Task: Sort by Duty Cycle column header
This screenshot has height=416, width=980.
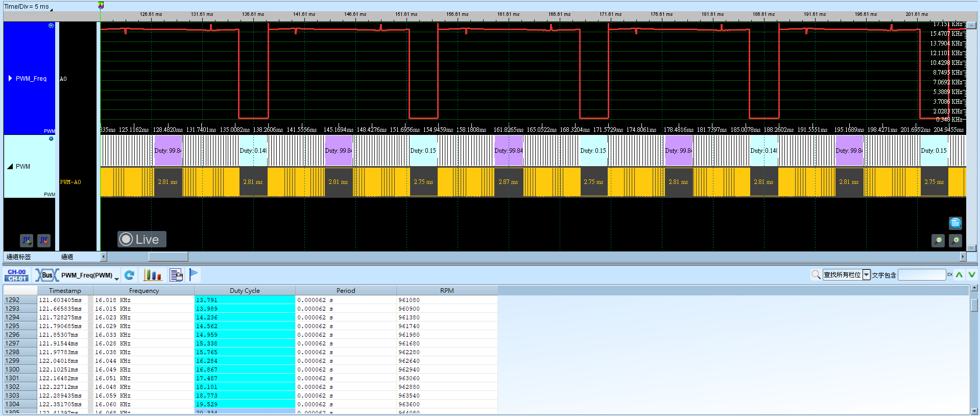Action: coord(245,290)
